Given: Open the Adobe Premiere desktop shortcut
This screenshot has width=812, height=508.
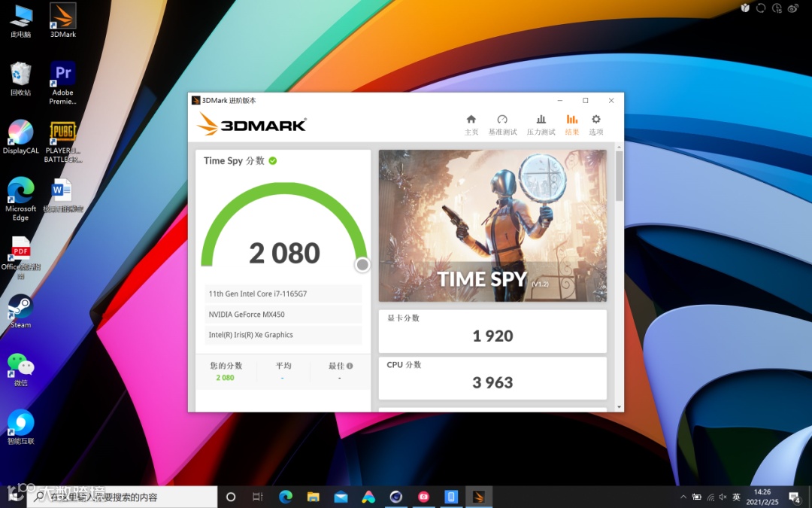Looking at the screenshot, I should pos(63,83).
